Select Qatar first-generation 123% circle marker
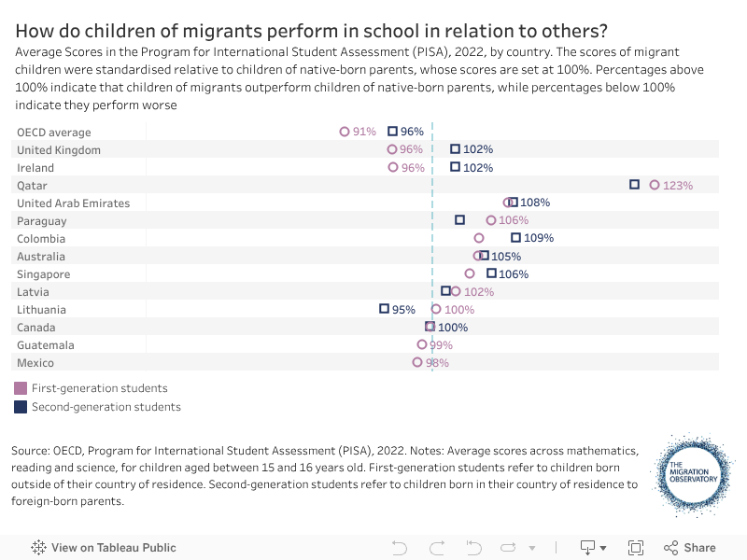The image size is (747, 560). [x=655, y=185]
